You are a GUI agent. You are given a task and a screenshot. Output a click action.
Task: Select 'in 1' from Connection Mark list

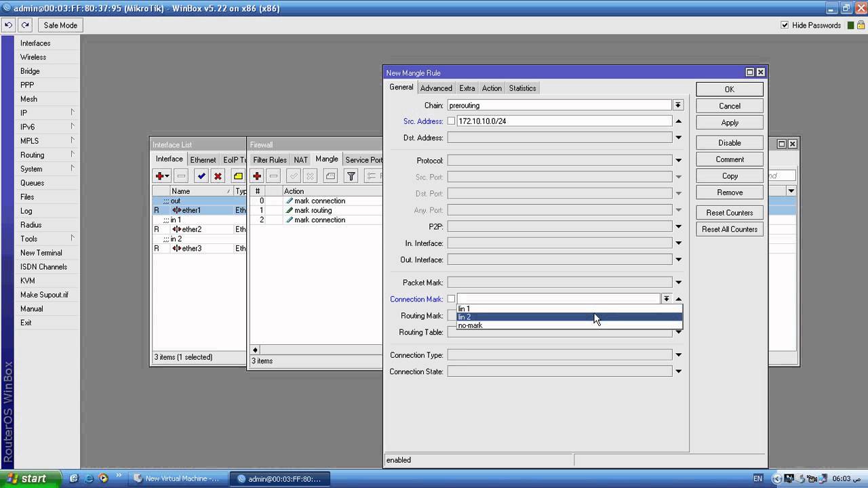(569, 309)
